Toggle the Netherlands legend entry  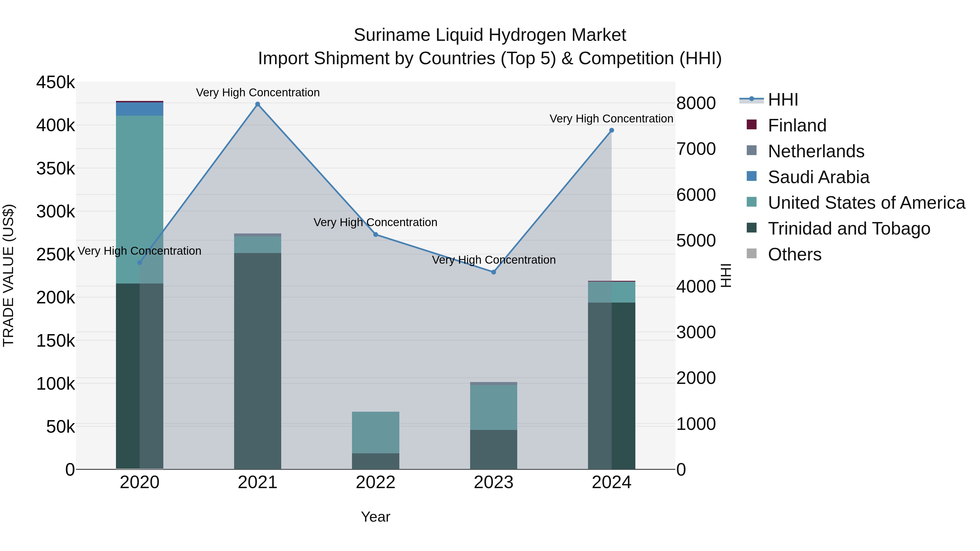click(x=806, y=151)
